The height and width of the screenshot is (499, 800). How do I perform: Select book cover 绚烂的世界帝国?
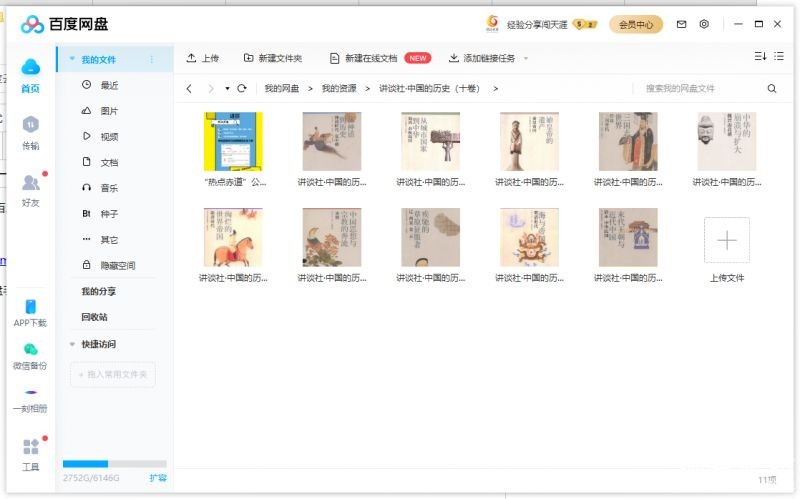click(x=233, y=237)
